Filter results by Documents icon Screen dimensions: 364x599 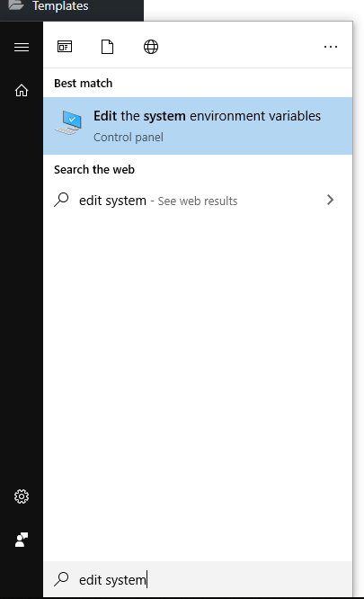coord(107,47)
